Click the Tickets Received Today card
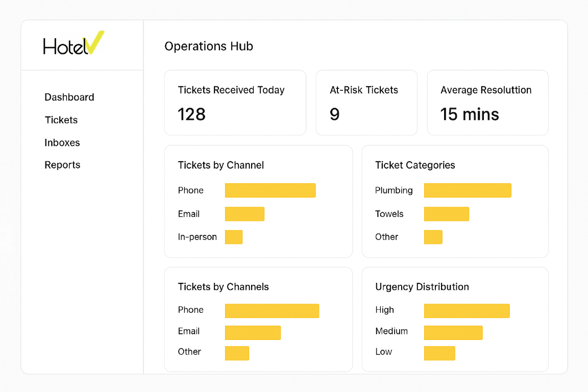The image size is (588, 392). coord(235,103)
